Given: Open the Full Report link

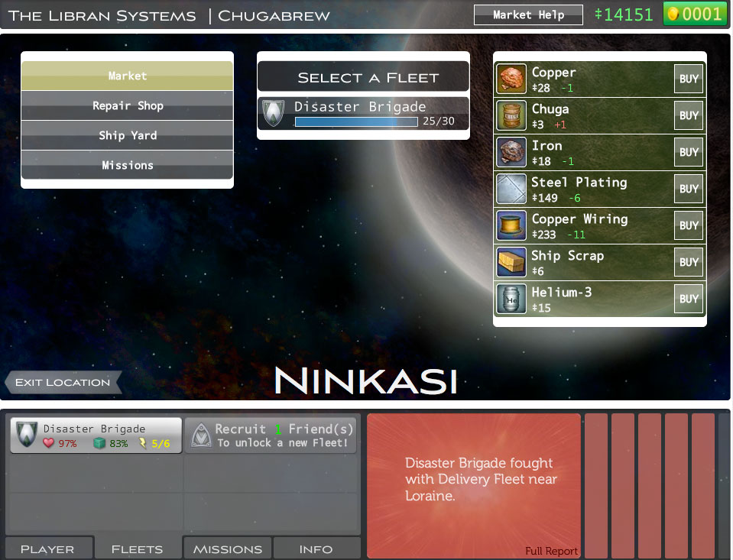Looking at the screenshot, I should click(551, 551).
